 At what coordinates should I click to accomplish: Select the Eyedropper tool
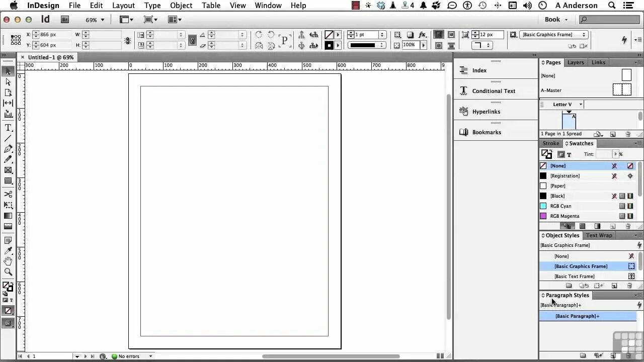pyautogui.click(x=8, y=251)
